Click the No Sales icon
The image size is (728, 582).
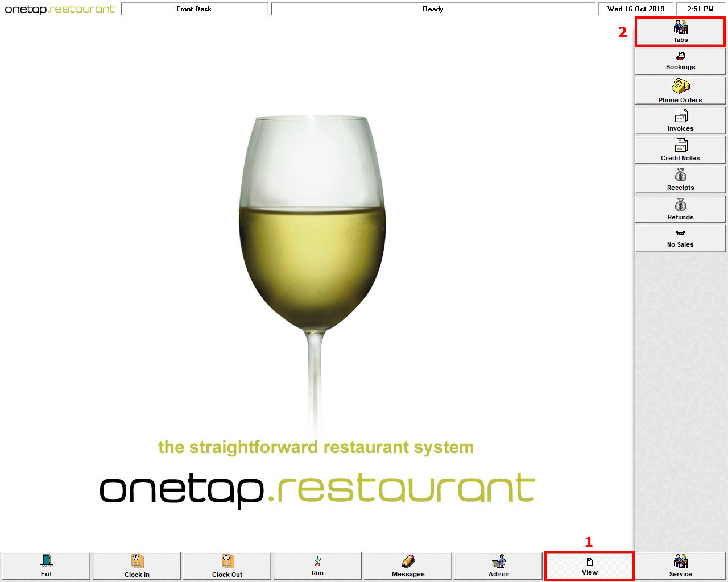[x=680, y=238]
